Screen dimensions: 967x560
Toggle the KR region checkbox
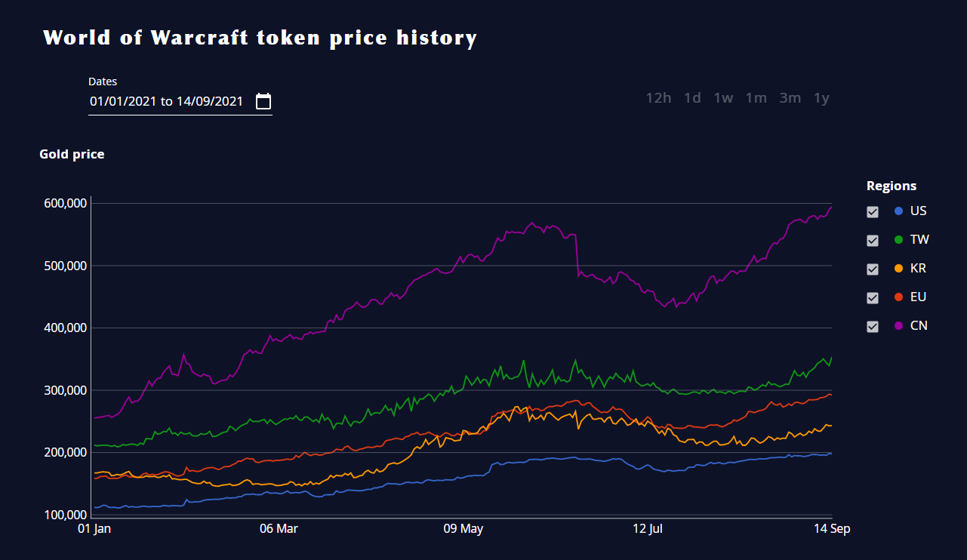(873, 269)
